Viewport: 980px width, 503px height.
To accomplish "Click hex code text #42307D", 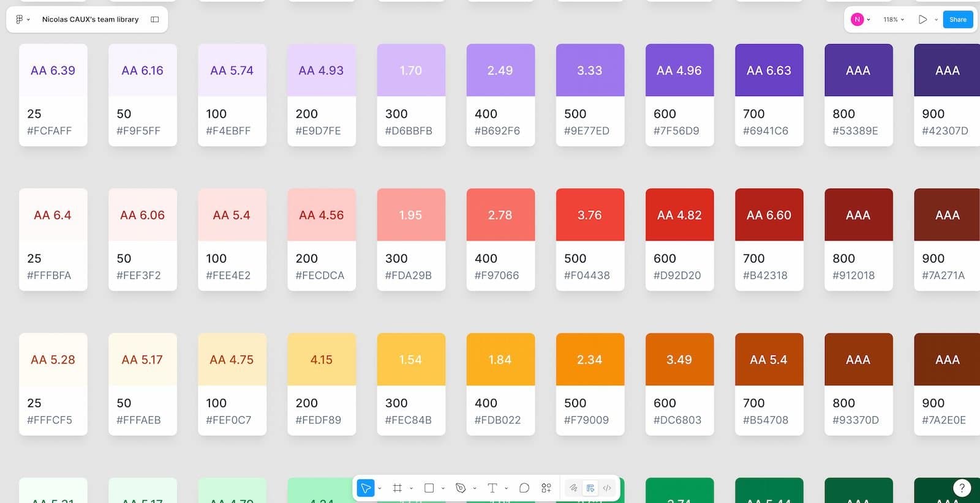I will tap(945, 131).
